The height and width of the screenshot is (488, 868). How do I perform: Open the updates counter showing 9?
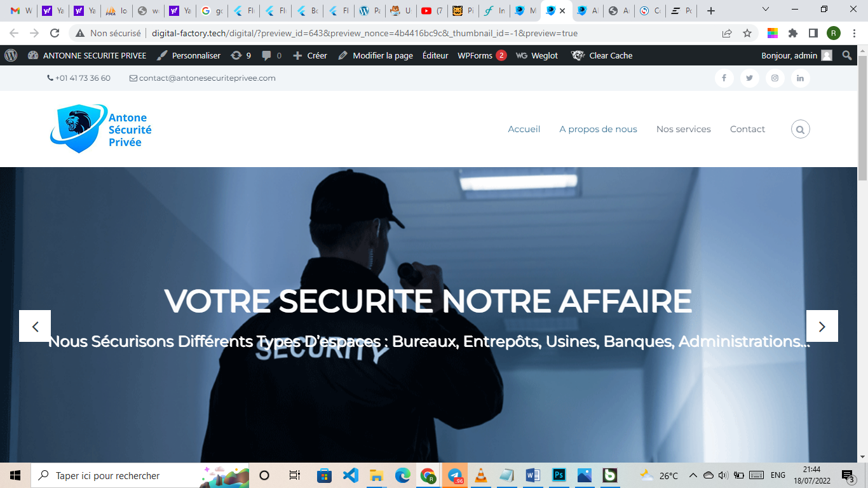(x=241, y=55)
